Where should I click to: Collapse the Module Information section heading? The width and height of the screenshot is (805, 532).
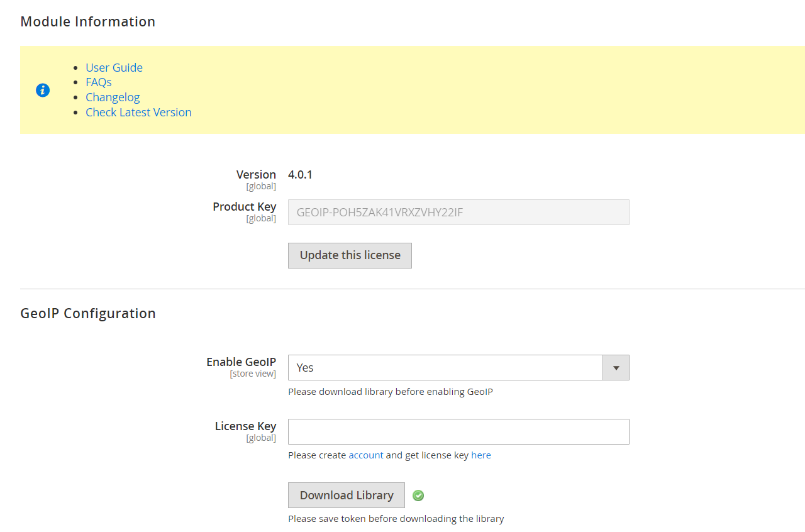coord(87,21)
